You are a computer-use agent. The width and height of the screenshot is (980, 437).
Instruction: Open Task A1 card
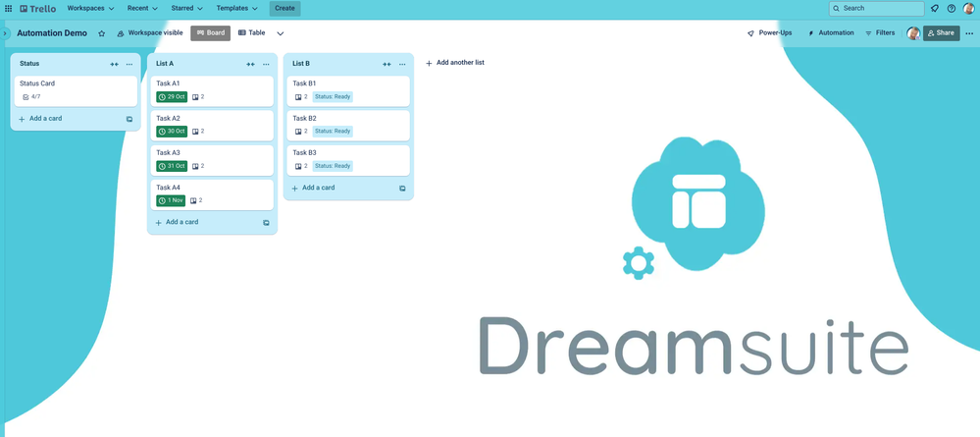point(212,91)
